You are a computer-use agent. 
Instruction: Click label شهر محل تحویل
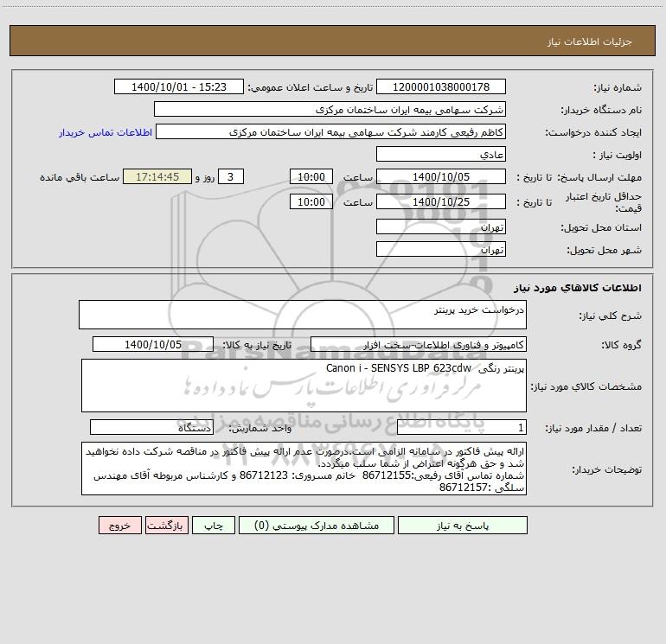pos(605,251)
